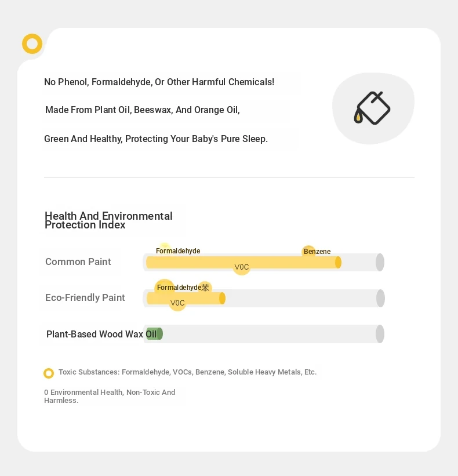
Task: Click the Formaldehyde bubble on Eco-Friendly Paint bar
Action: (x=165, y=287)
